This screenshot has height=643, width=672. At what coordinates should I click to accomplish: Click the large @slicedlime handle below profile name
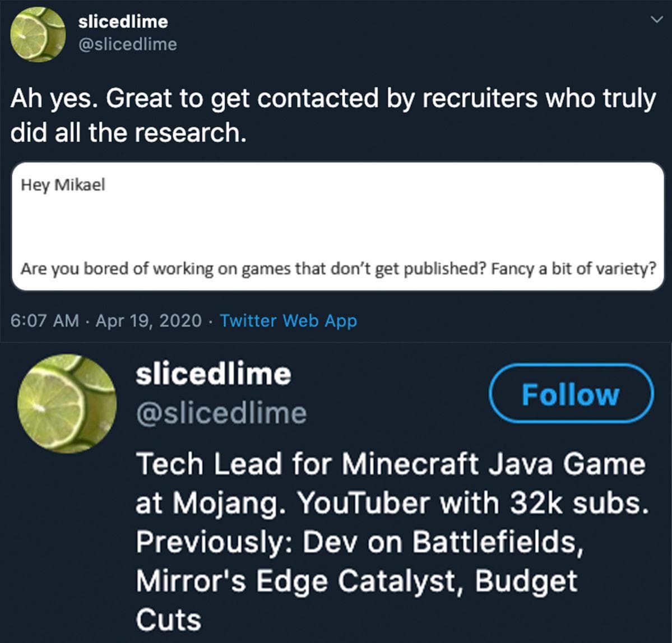click(x=221, y=414)
